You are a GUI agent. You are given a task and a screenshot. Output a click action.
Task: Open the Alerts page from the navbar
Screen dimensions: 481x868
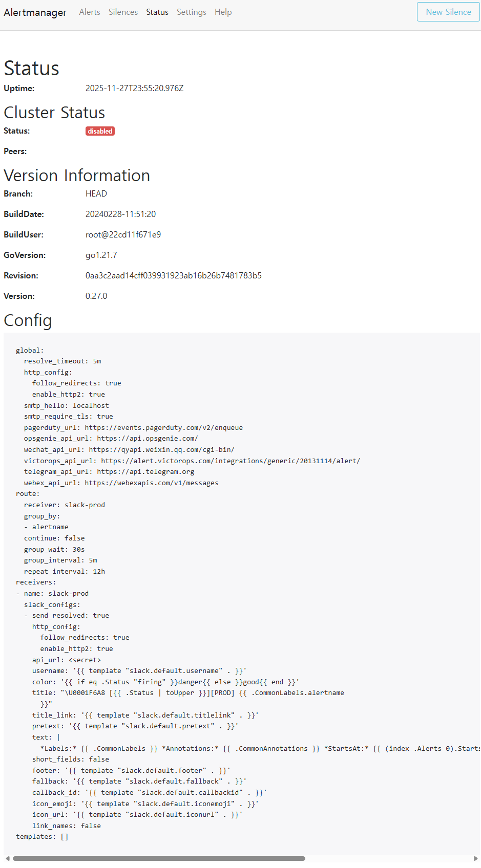90,12
